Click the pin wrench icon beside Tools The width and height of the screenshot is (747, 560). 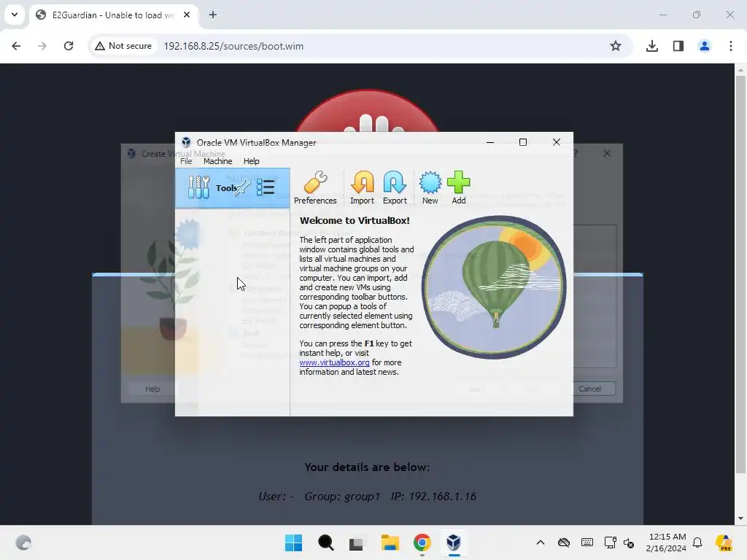pos(242,187)
